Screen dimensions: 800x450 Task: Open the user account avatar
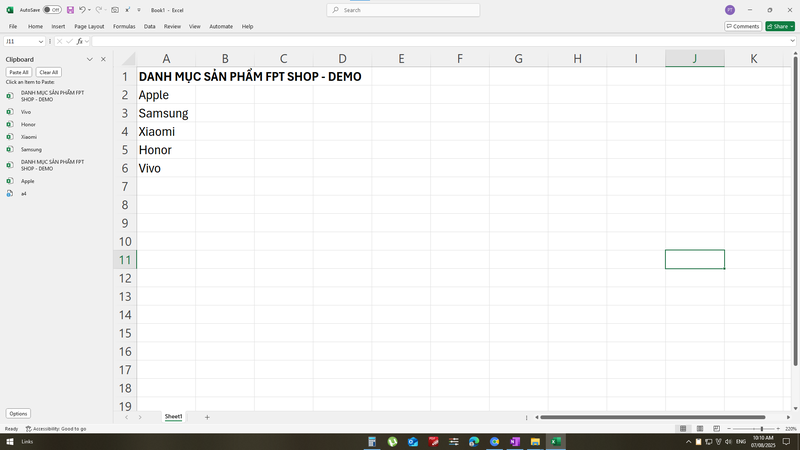pos(730,10)
